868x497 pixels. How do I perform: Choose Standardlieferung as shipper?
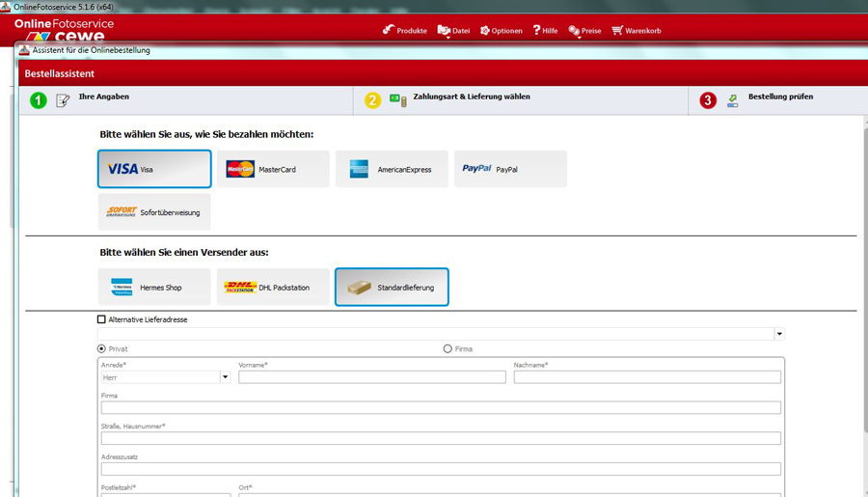click(392, 287)
